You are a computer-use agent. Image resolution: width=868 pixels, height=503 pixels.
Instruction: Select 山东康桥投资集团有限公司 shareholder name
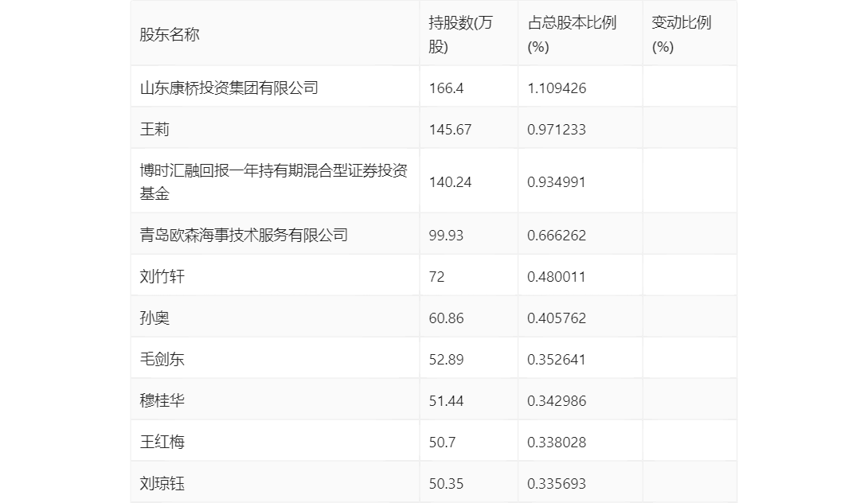click(x=229, y=88)
